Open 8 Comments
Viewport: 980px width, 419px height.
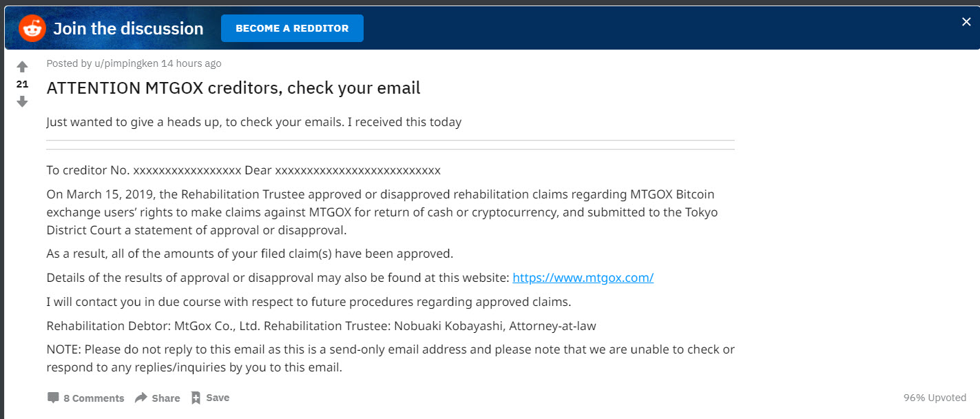pos(94,398)
